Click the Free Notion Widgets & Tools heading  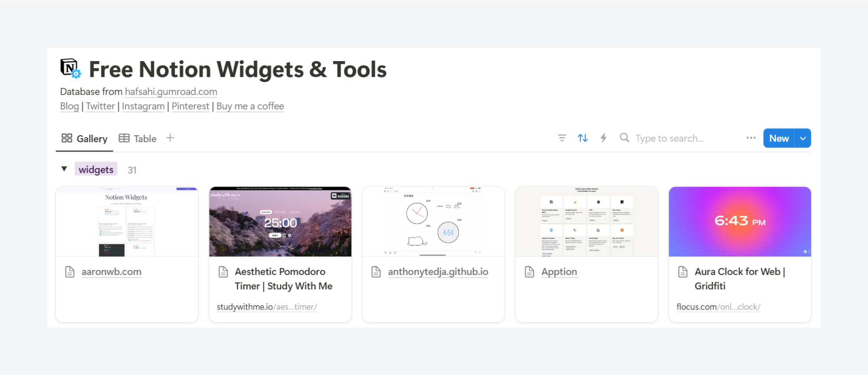(238, 69)
